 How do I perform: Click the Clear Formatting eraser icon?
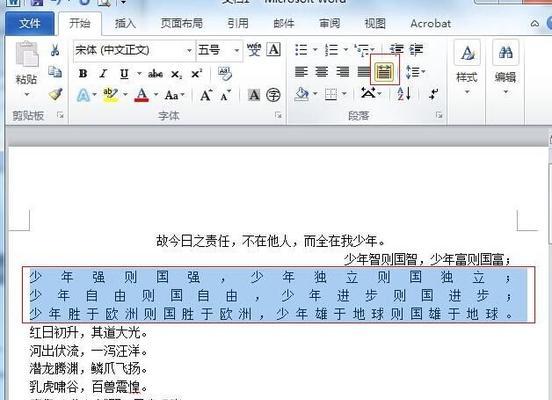coord(224,74)
